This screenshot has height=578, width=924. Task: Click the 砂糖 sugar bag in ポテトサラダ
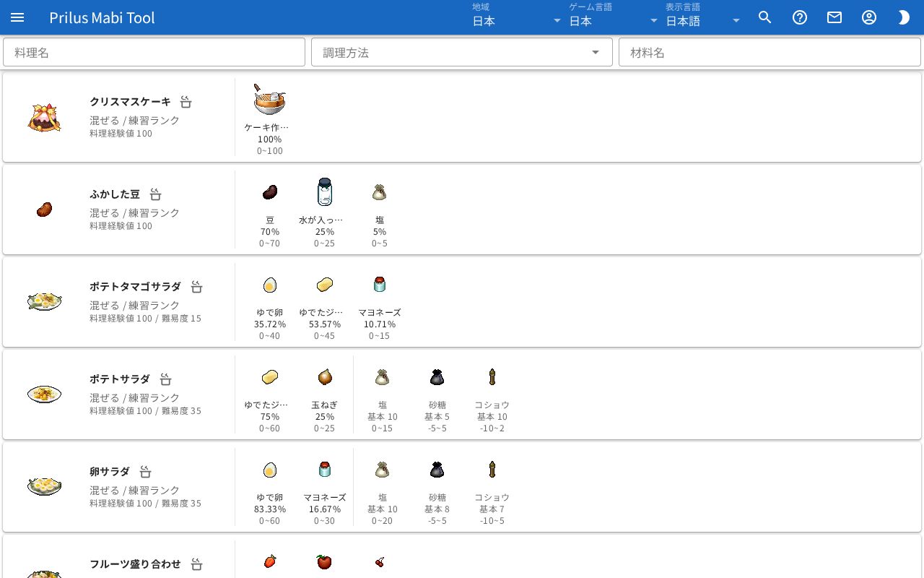point(437,377)
